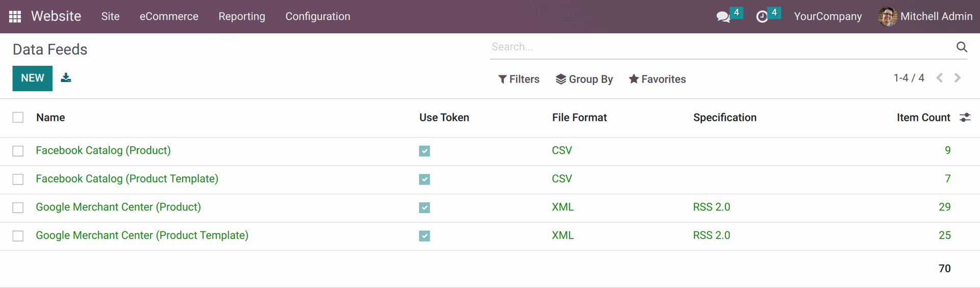Screen dimensions: 980x288
Task: Open the conversations chat icon
Action: point(723,17)
